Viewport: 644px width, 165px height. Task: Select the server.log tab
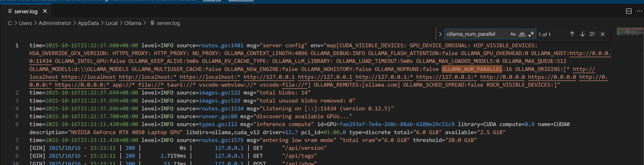[x=25, y=11]
